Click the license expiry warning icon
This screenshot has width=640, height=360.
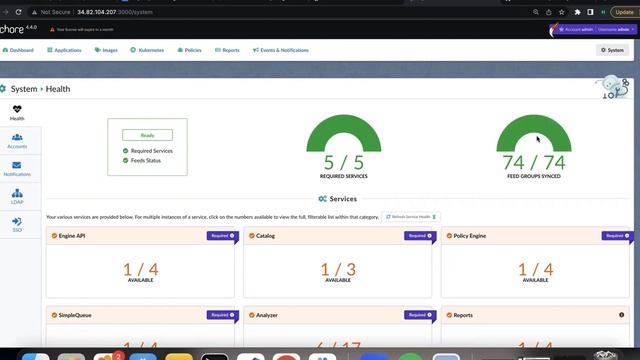pos(52,29)
